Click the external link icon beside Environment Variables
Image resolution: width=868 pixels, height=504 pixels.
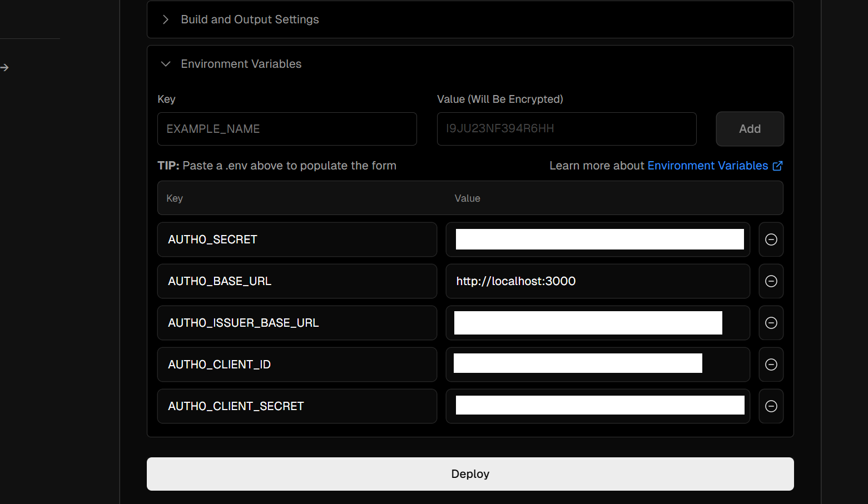777,166
